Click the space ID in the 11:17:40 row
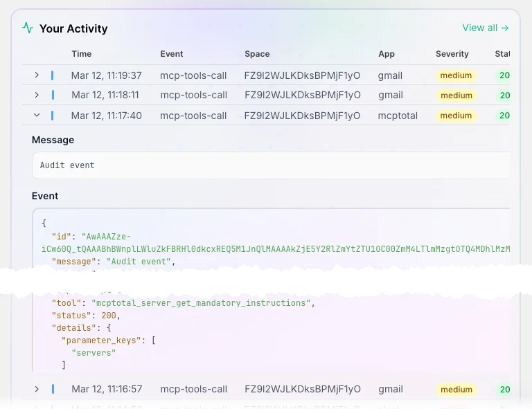Image resolution: width=532 pixels, height=409 pixels. [x=302, y=116]
